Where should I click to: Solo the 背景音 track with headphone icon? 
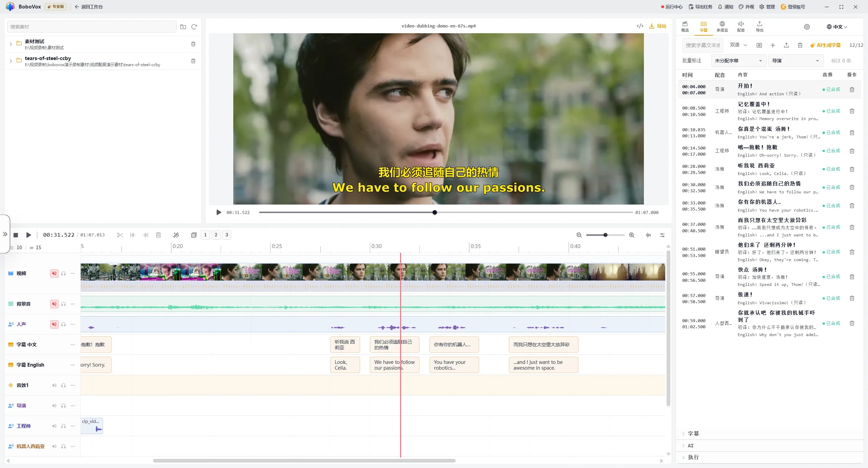[x=63, y=304]
